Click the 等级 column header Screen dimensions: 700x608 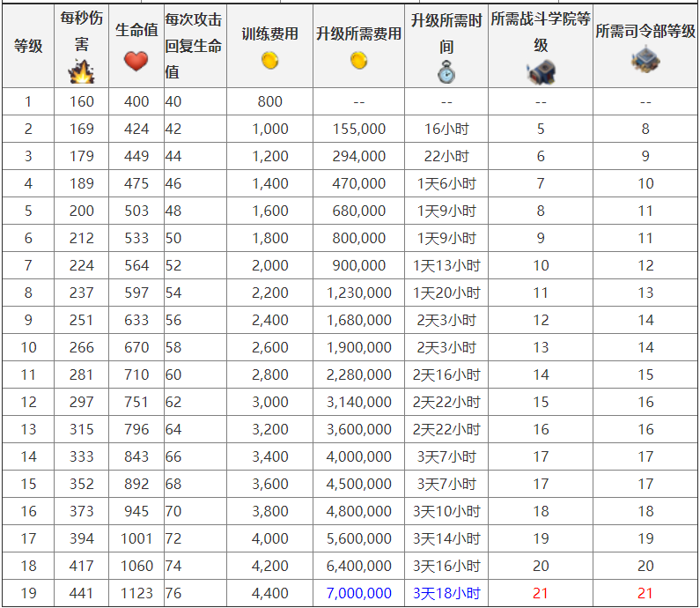(x=28, y=46)
